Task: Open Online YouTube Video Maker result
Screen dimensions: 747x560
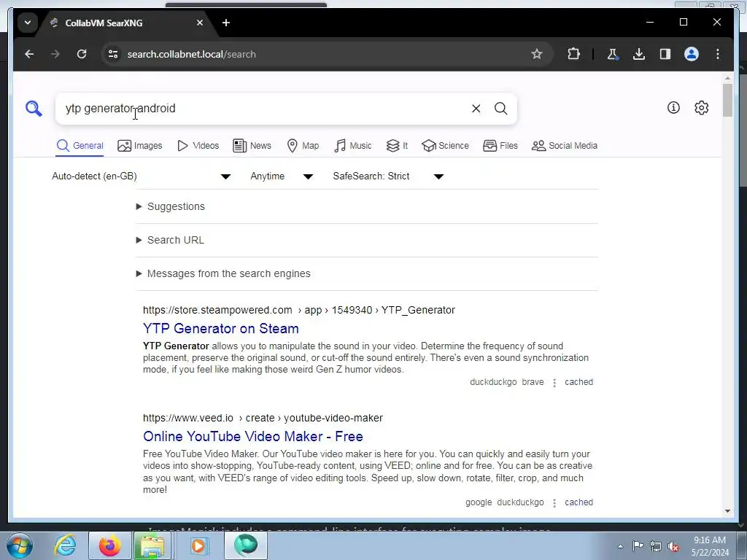Action: 253,437
